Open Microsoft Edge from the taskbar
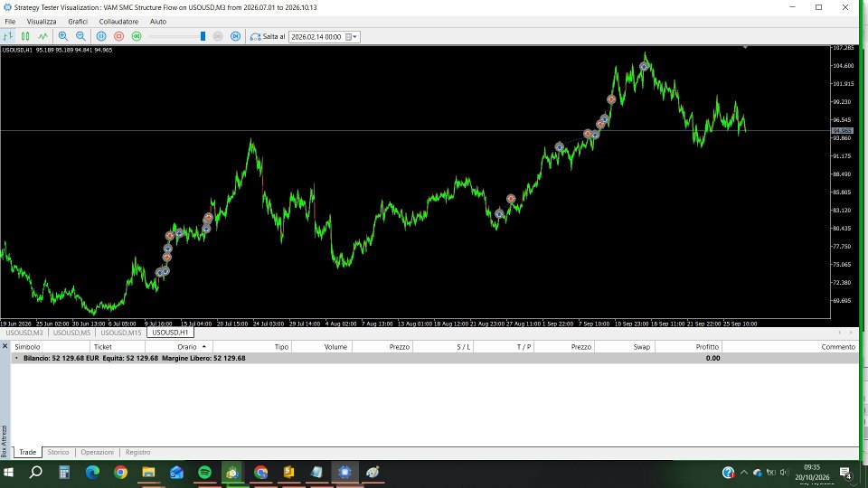The image size is (868, 488). (x=92, y=473)
